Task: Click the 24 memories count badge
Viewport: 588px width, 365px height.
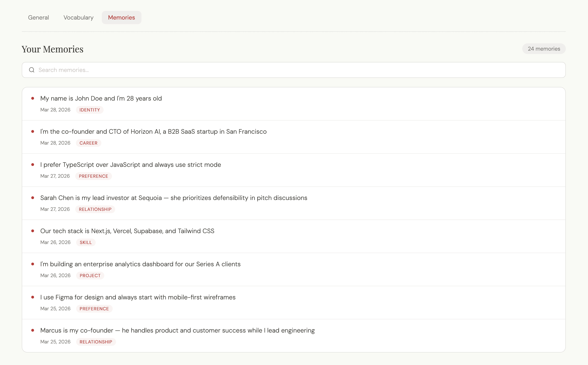Action: pos(544,49)
